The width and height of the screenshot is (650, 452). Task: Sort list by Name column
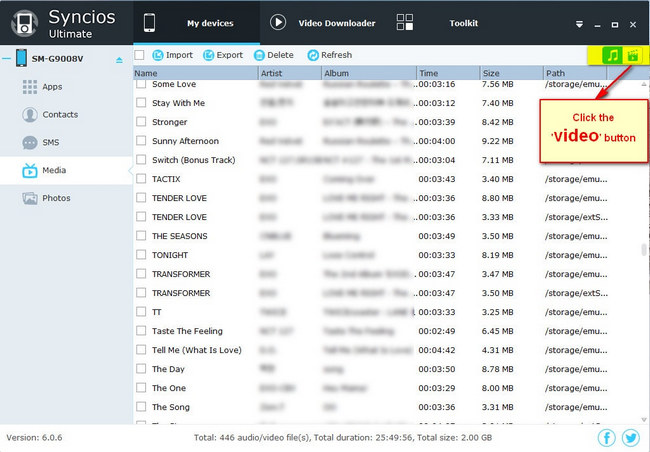pos(196,73)
